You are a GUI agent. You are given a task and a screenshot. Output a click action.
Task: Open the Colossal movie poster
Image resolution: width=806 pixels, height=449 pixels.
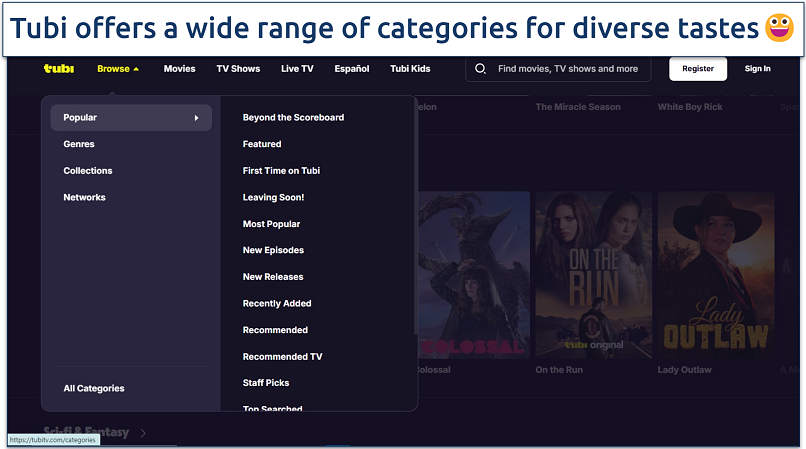(474, 275)
